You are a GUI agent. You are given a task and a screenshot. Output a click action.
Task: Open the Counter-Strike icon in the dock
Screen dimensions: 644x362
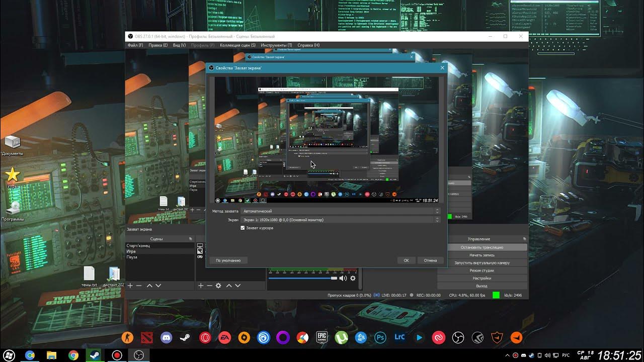(x=127, y=337)
